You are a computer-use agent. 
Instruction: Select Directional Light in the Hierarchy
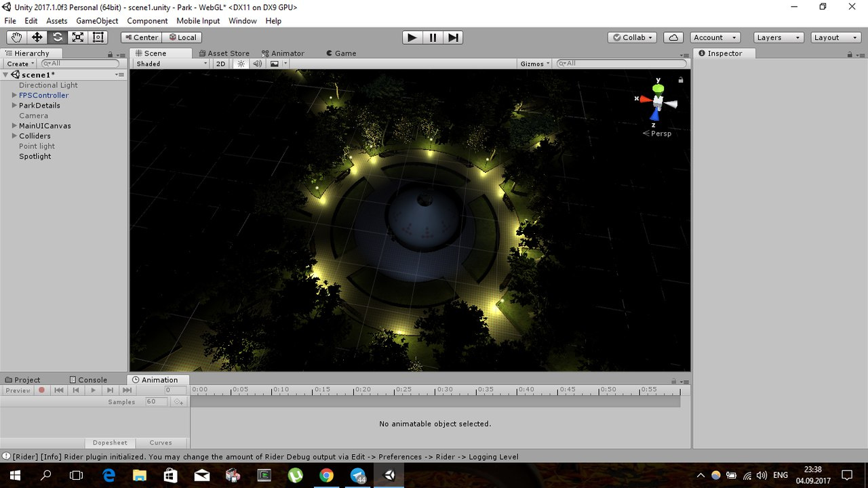coord(48,85)
